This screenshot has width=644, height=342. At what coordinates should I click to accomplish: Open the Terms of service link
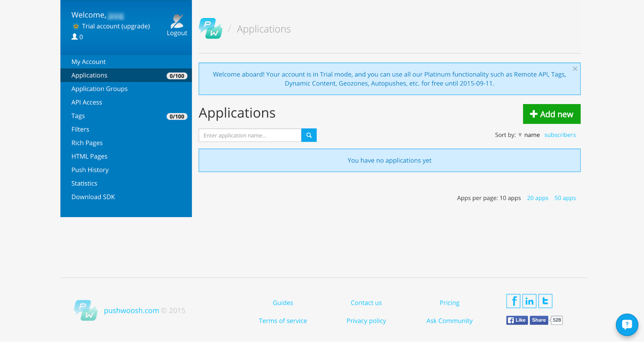tap(283, 320)
